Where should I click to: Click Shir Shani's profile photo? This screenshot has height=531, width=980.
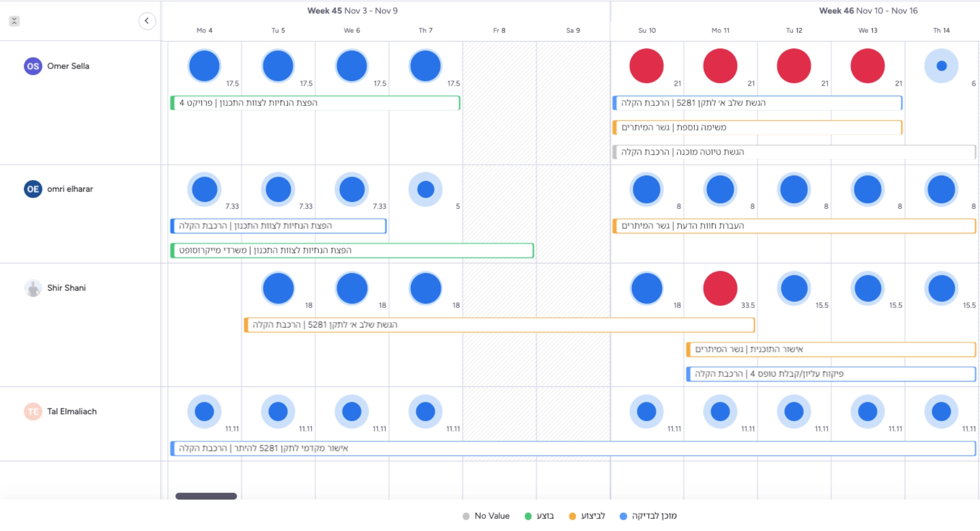(33, 288)
